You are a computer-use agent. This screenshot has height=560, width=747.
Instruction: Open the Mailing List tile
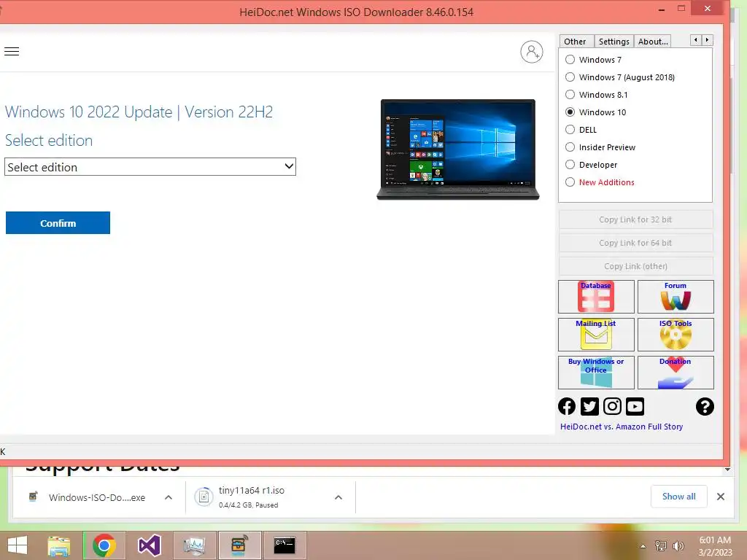pyautogui.click(x=596, y=334)
